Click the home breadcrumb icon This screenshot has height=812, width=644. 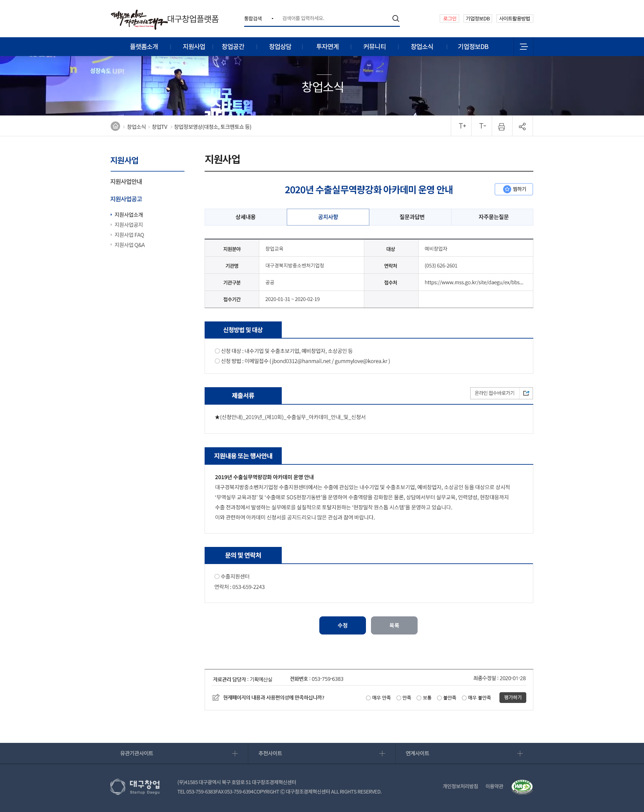(x=115, y=126)
